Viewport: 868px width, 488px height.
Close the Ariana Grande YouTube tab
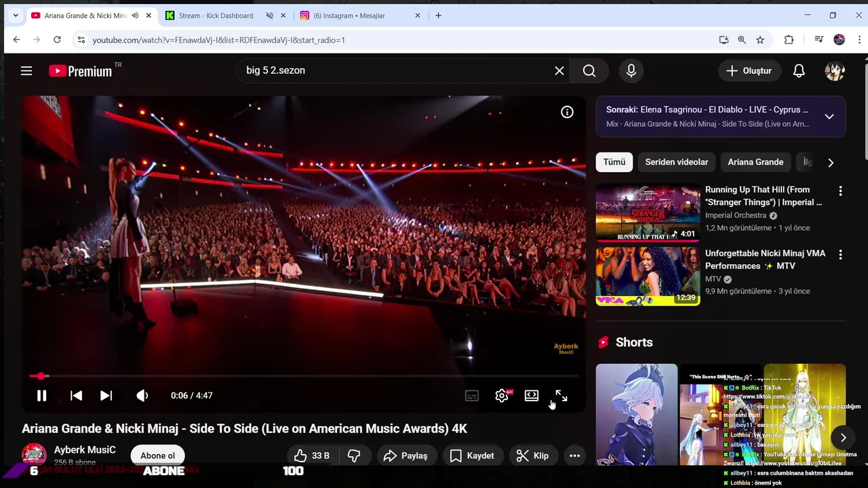pos(149,16)
